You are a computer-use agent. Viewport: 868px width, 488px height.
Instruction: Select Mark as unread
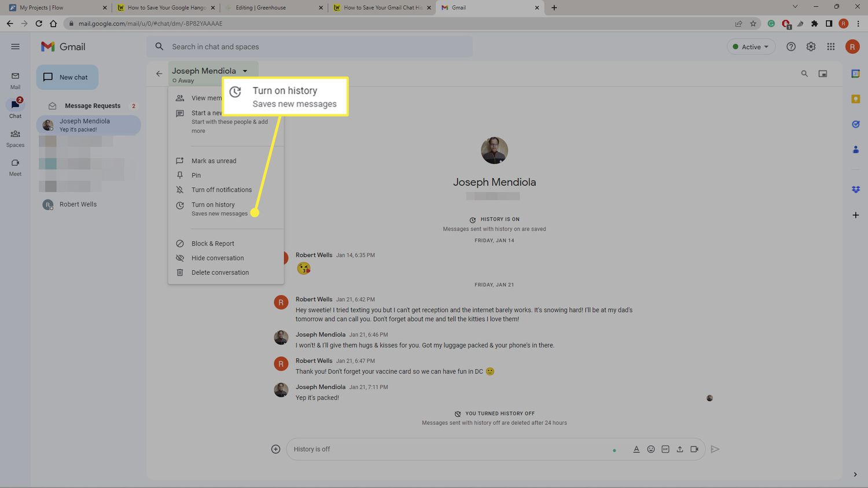[x=226, y=161]
